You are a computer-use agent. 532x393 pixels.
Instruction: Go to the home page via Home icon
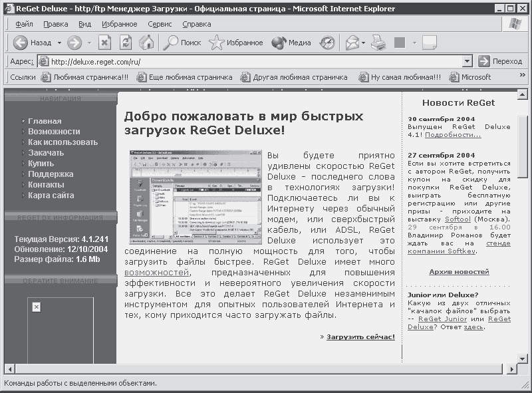146,43
